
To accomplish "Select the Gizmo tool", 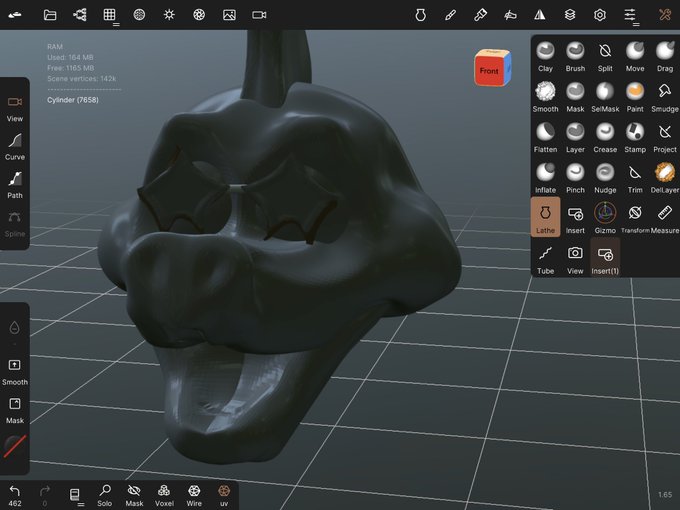I will [605, 219].
